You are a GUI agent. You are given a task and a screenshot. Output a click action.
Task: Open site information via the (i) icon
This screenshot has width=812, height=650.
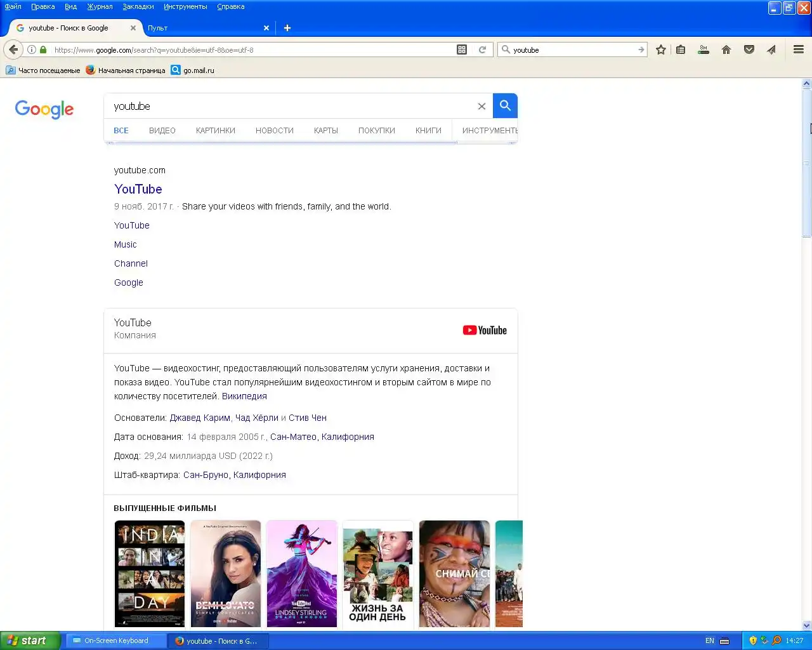(32, 50)
